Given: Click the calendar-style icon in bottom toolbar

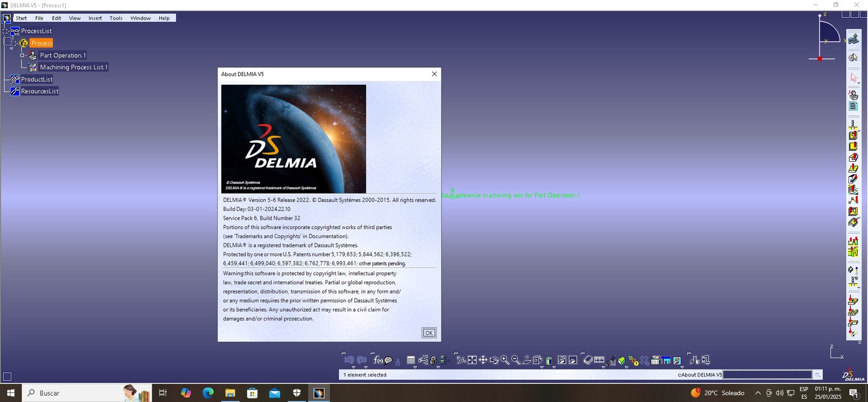Looking at the screenshot, I should coord(655,360).
